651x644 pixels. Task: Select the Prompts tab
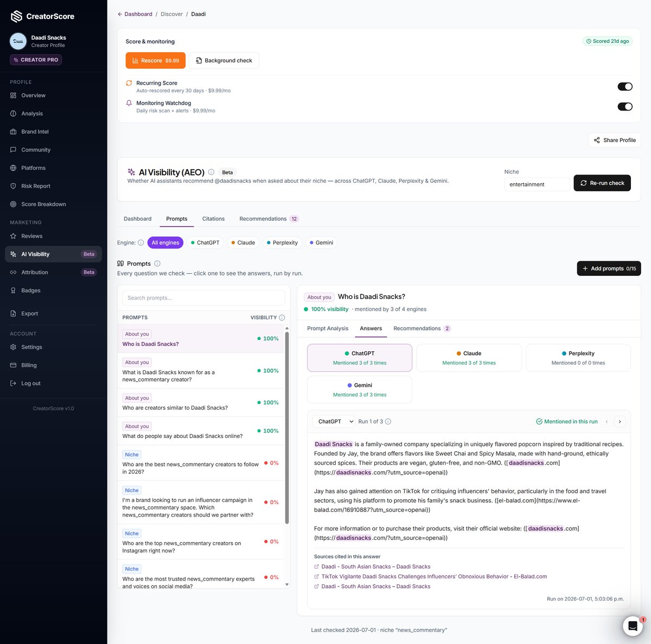coord(177,219)
